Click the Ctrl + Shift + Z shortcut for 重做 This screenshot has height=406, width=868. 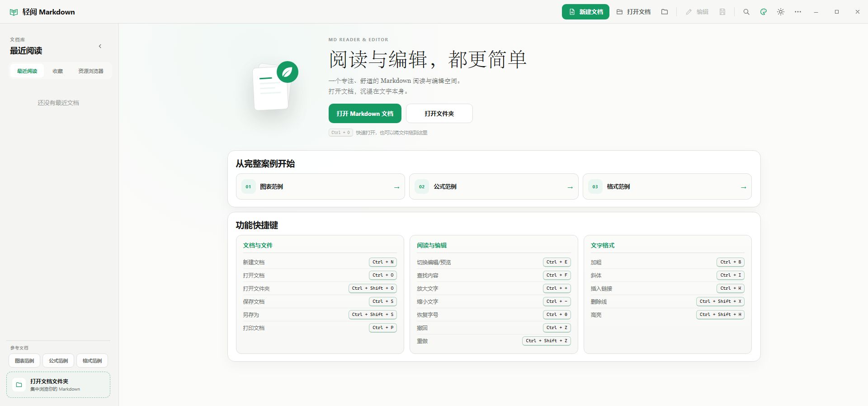547,341
